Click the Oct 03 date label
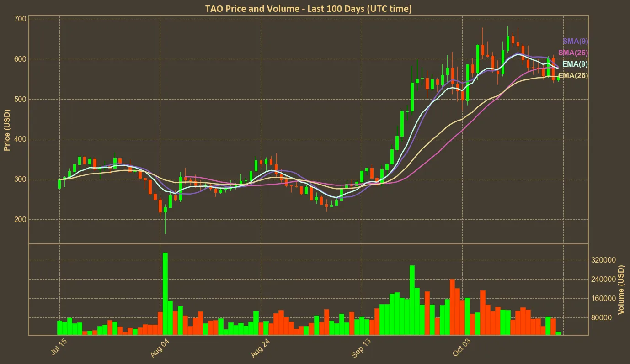 pos(462,348)
